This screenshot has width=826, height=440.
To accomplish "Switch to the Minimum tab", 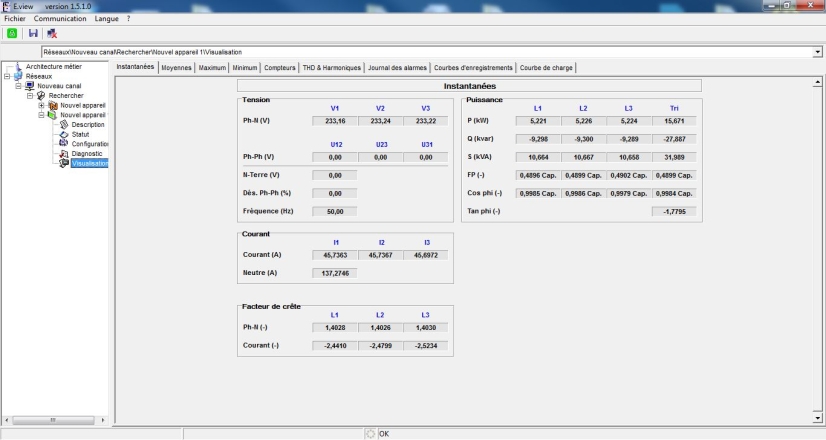I will pyautogui.click(x=245, y=68).
